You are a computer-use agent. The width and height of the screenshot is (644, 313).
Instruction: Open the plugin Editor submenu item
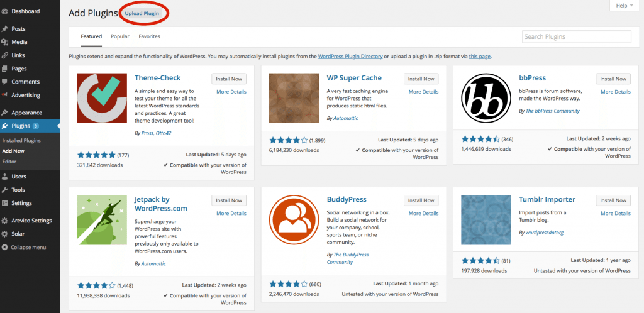point(9,162)
